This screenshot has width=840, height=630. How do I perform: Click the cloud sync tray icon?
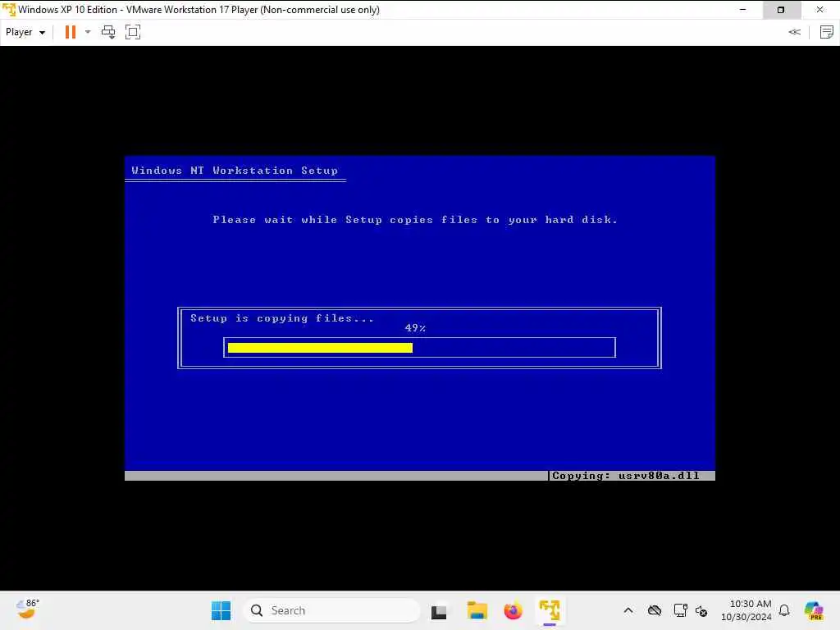654,610
